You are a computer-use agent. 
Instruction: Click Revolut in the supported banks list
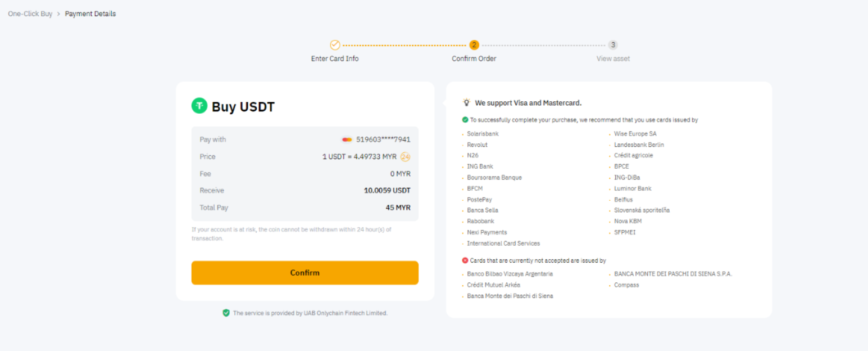(476, 145)
